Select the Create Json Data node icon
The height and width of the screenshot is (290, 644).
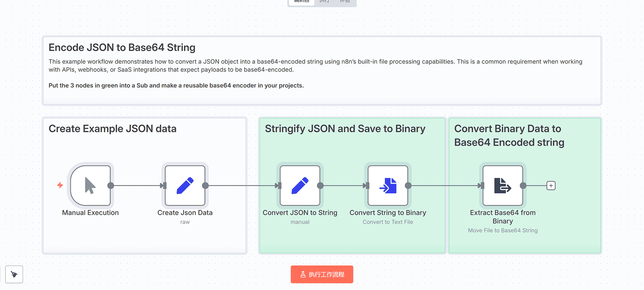tap(185, 186)
